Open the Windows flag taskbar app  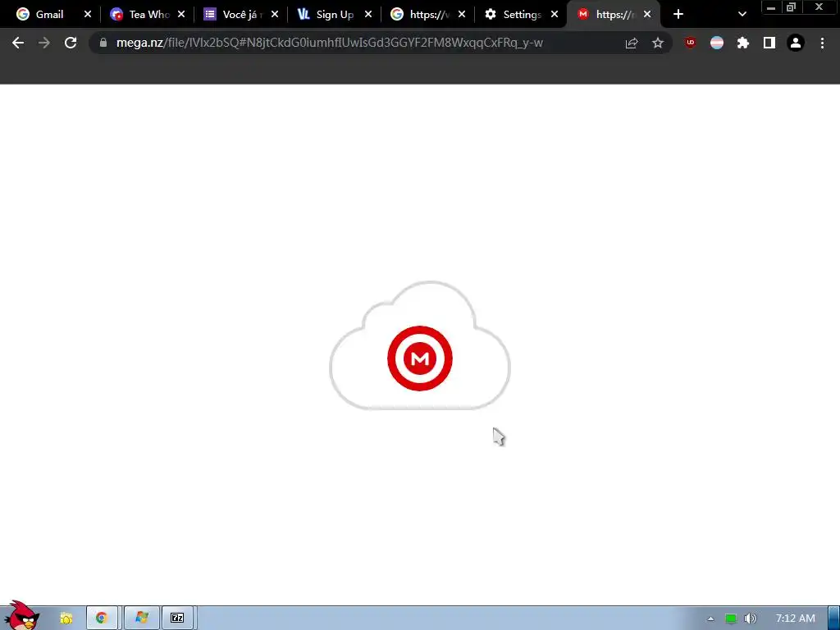tap(141, 619)
